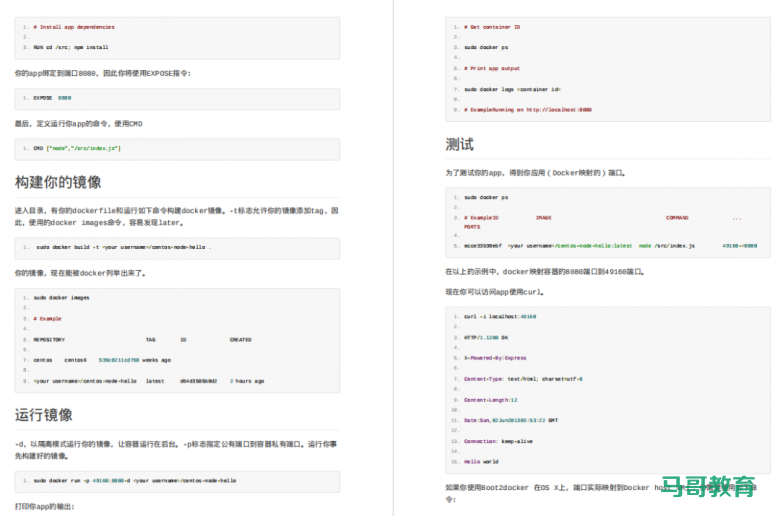Click the CMD node index.js code line
The width and height of the screenshot is (780, 516).
tap(77, 148)
